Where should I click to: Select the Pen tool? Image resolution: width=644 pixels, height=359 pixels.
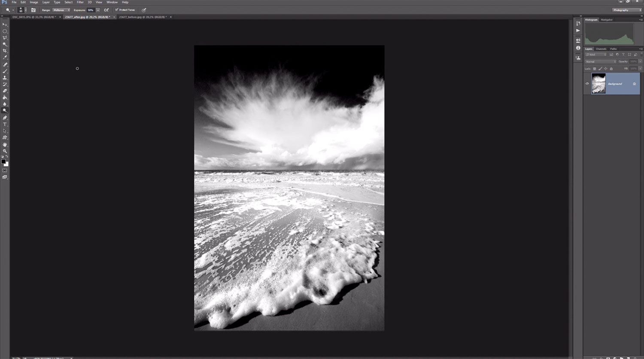[x=5, y=118]
